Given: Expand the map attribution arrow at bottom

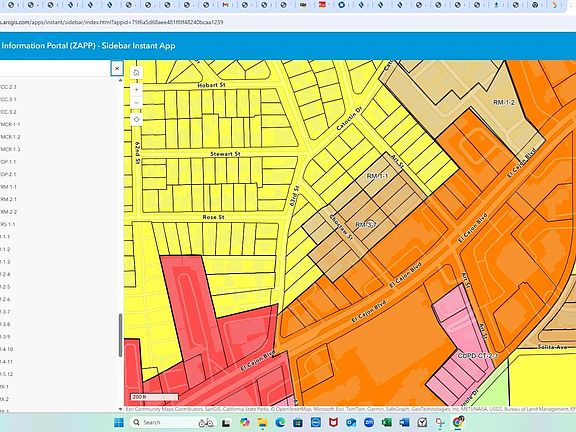Looking at the screenshot, I should (120, 409).
